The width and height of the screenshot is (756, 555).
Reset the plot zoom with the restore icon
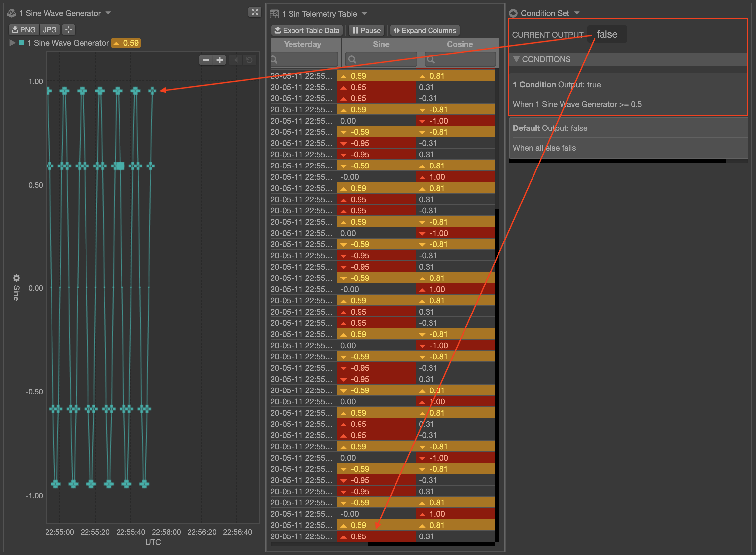point(249,60)
